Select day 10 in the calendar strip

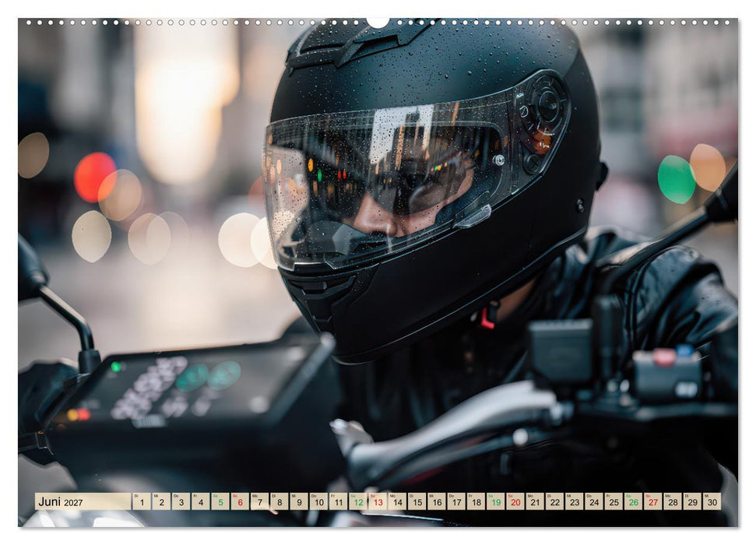coord(318,501)
